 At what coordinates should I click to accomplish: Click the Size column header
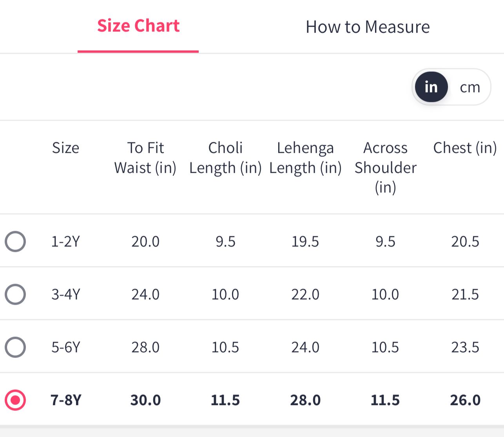65,148
